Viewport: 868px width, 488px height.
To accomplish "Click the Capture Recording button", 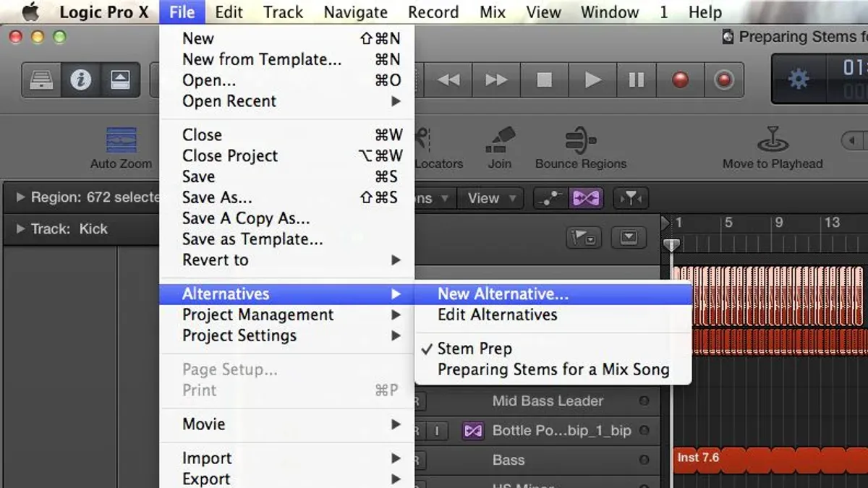I will (724, 80).
